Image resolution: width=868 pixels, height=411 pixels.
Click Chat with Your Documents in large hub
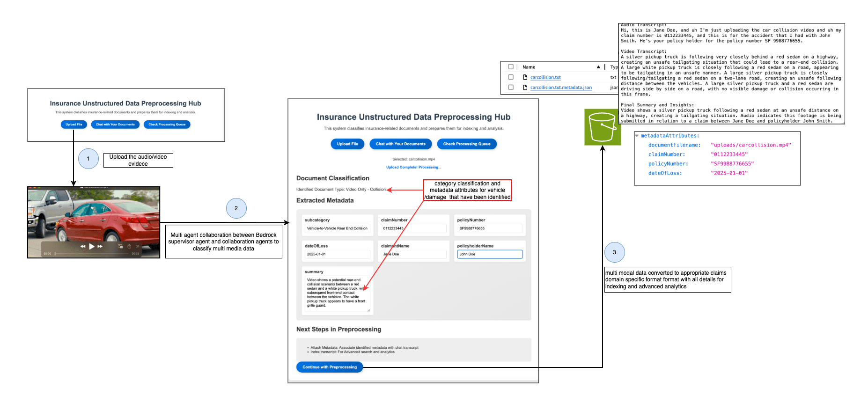(x=400, y=144)
